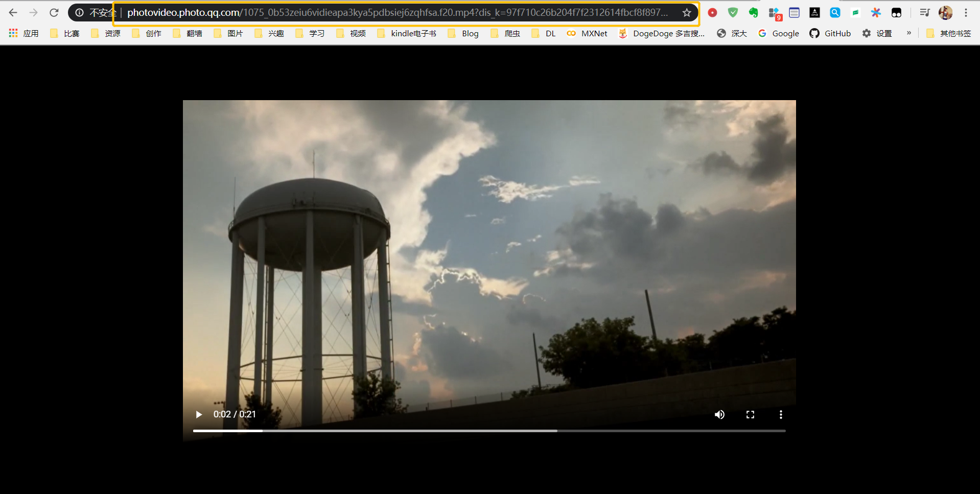
Task: Open the extension with red 9 badge
Action: pos(775,14)
